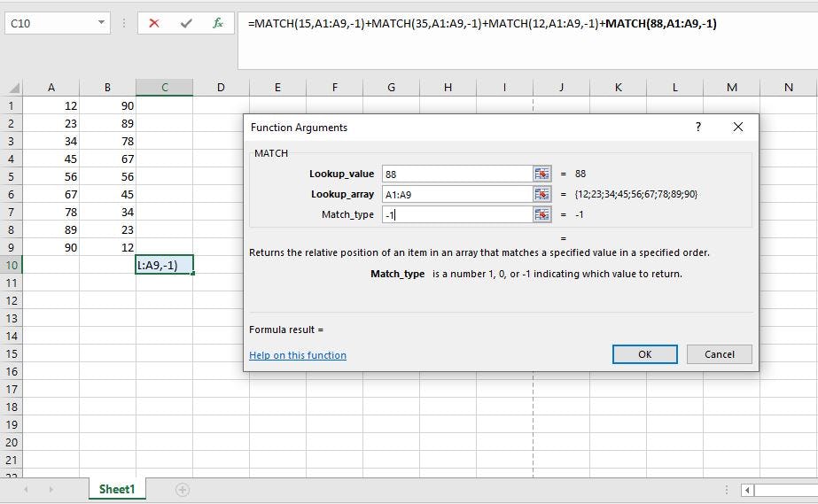Select column D header
This screenshot has width=818, height=504.
coord(221,88)
